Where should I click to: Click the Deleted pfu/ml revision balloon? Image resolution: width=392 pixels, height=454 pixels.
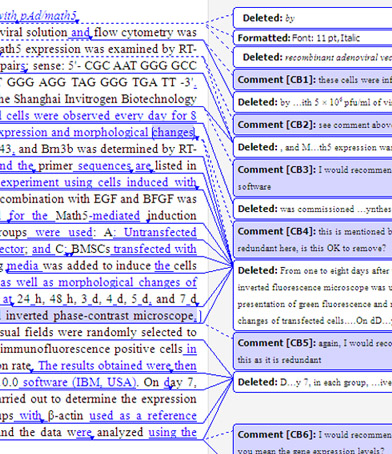coord(313,102)
